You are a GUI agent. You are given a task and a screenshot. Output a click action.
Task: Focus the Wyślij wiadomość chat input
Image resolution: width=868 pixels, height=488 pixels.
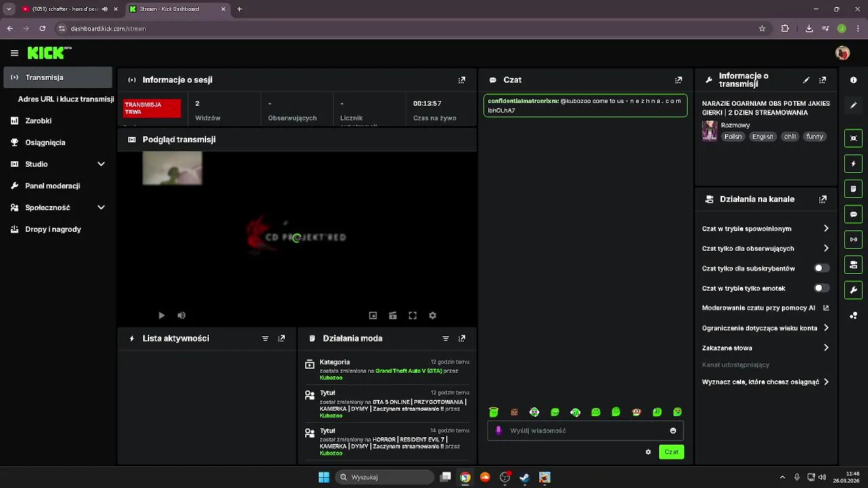point(585,430)
